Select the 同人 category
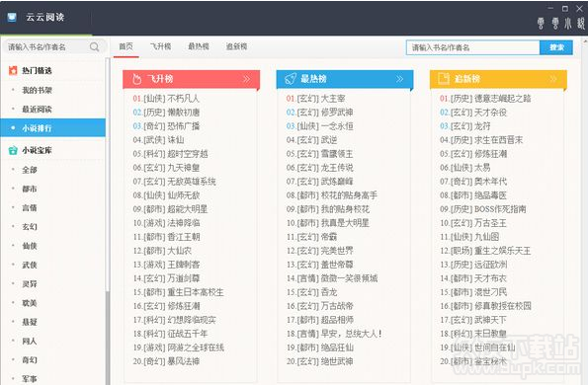 (x=30, y=342)
